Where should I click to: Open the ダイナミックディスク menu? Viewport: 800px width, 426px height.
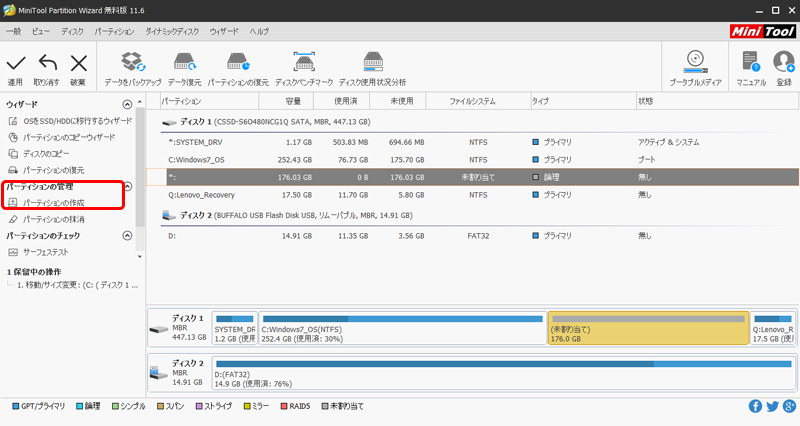coord(172,32)
